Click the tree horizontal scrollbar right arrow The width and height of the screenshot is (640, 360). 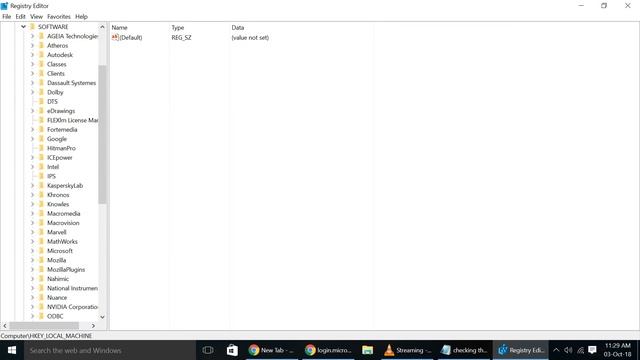[x=93, y=326]
